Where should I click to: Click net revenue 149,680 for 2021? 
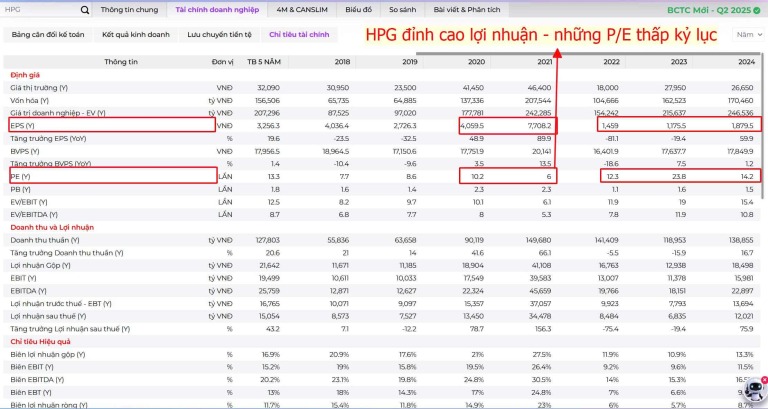pos(537,240)
